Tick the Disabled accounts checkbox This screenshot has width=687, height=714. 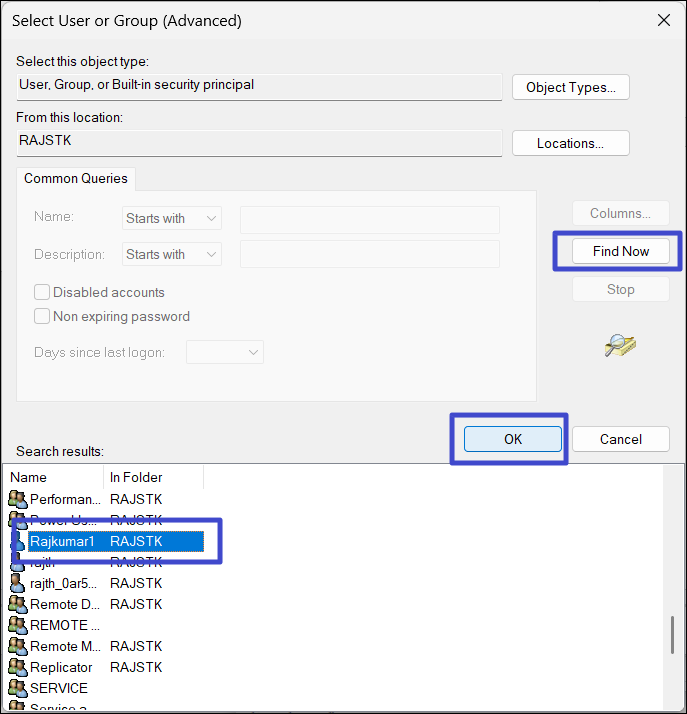(x=42, y=292)
